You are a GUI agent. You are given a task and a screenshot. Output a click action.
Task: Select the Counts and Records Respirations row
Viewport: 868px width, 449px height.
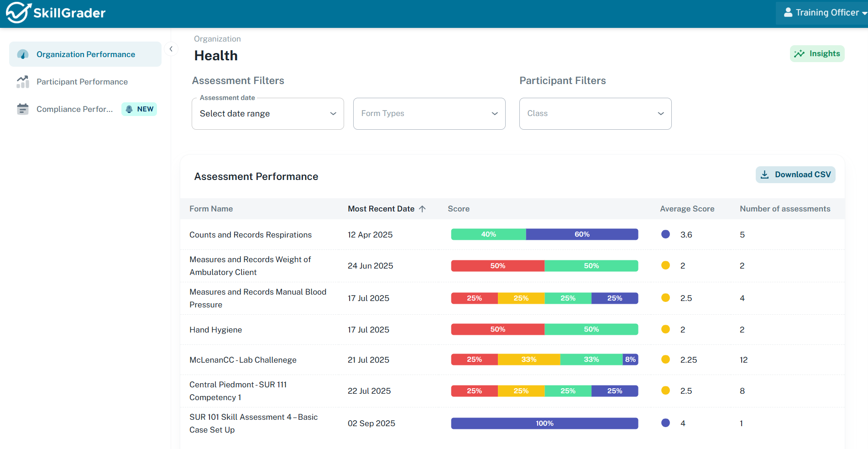(251, 234)
